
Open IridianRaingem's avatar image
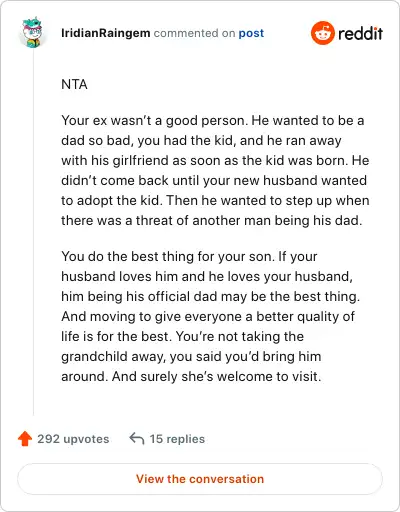32,33
